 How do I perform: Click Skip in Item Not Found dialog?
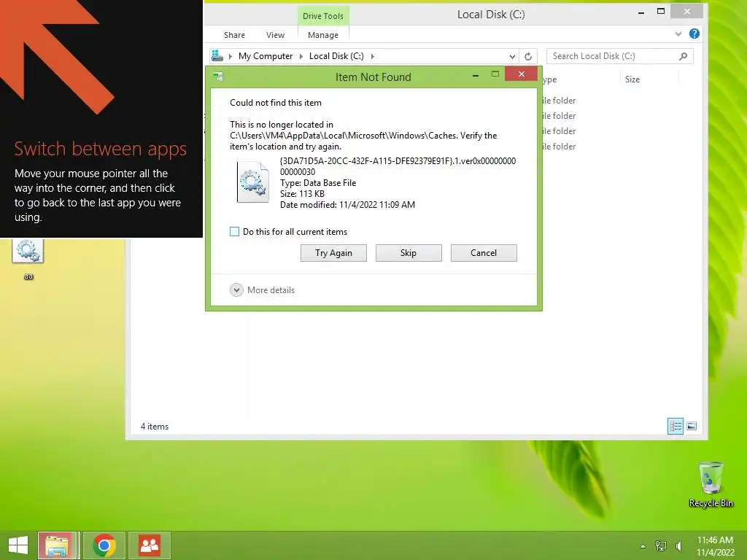[x=409, y=253]
